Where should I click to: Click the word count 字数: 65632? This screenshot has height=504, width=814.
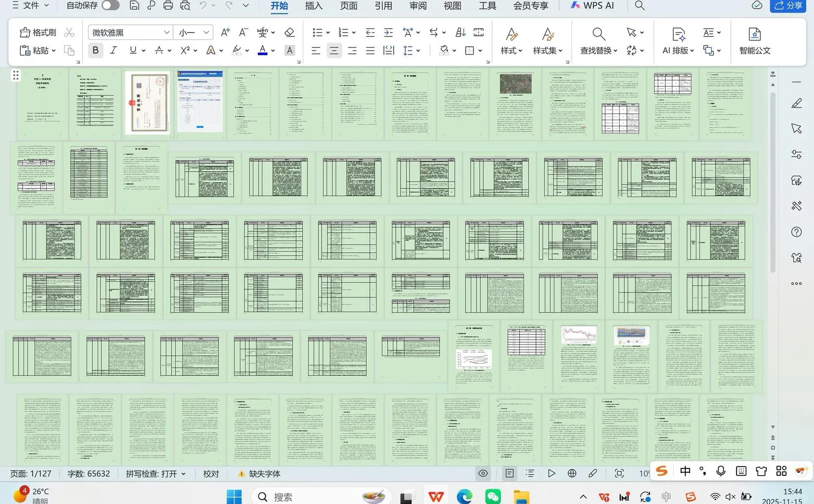pyautogui.click(x=88, y=474)
